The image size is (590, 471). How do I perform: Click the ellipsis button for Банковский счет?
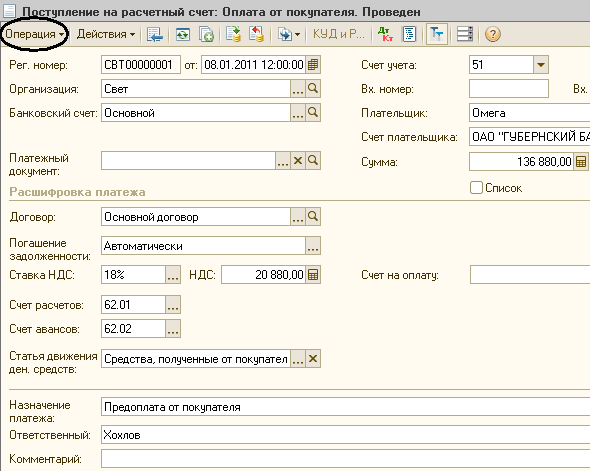click(x=298, y=113)
